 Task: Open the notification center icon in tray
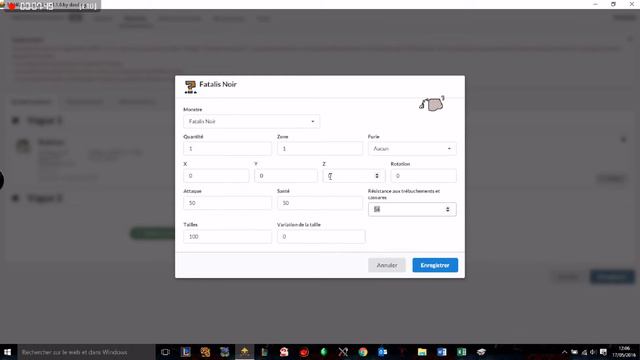603,352
